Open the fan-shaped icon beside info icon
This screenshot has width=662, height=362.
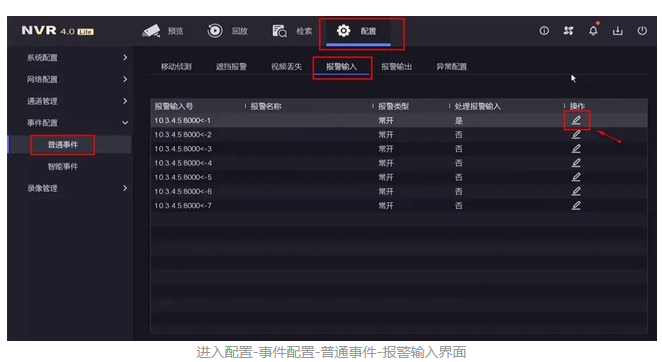(569, 30)
